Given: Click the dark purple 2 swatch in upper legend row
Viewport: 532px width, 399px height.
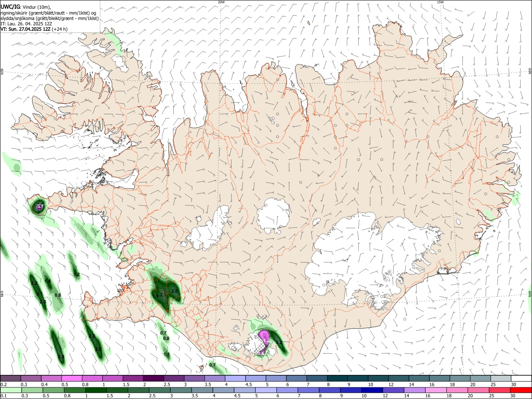Looking at the screenshot, I should point(153,379).
